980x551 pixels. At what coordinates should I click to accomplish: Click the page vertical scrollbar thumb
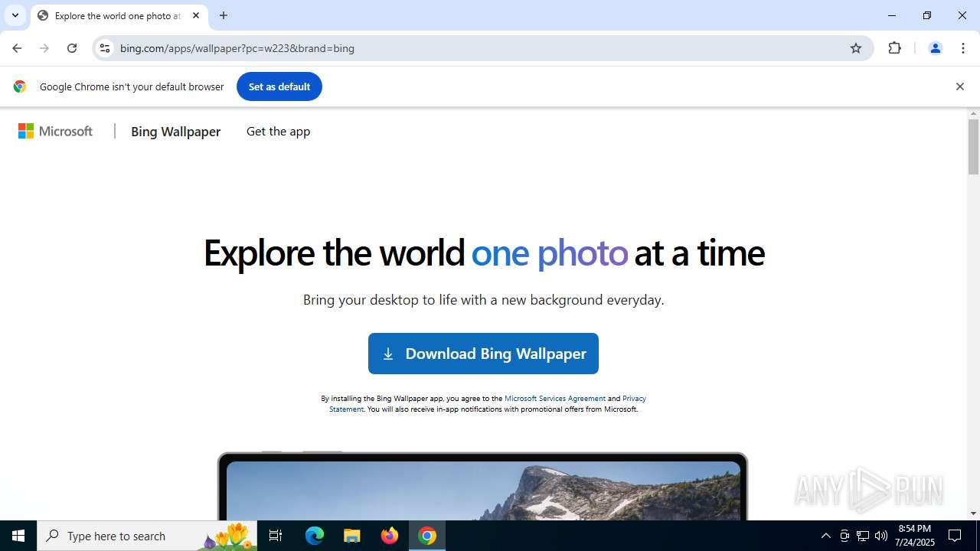pos(973,147)
